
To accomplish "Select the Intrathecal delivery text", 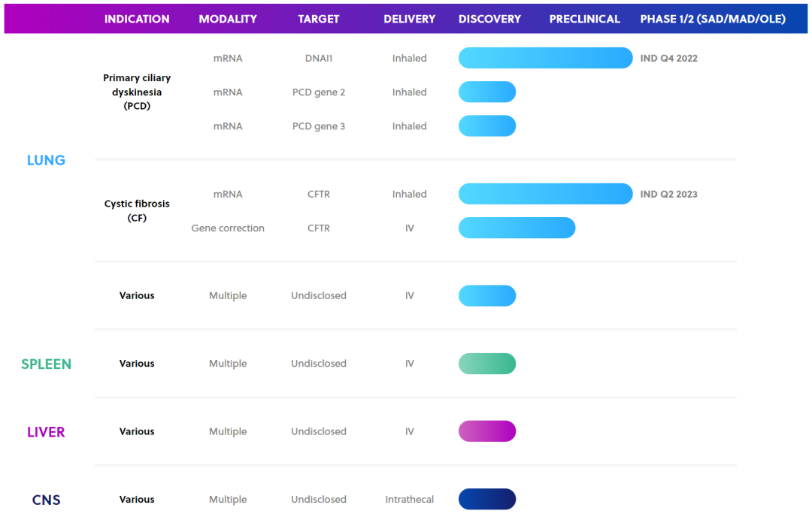I will tap(409, 499).
